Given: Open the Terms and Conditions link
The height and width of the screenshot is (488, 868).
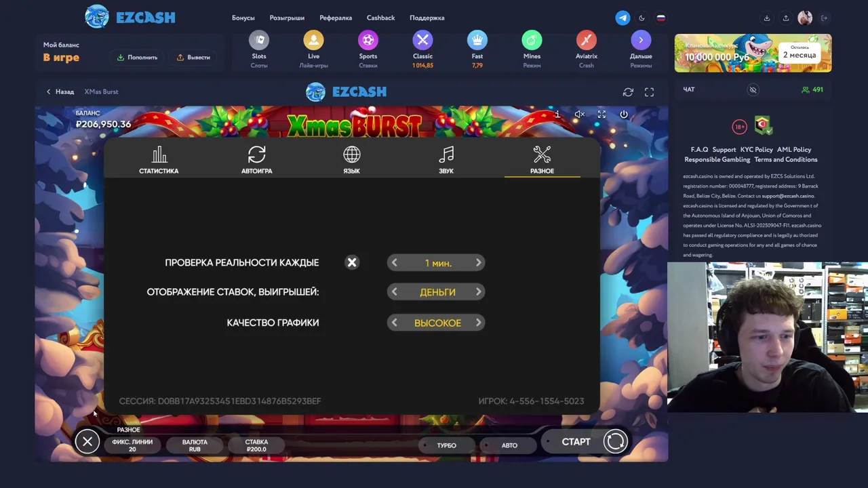Looking at the screenshot, I should click(x=786, y=160).
